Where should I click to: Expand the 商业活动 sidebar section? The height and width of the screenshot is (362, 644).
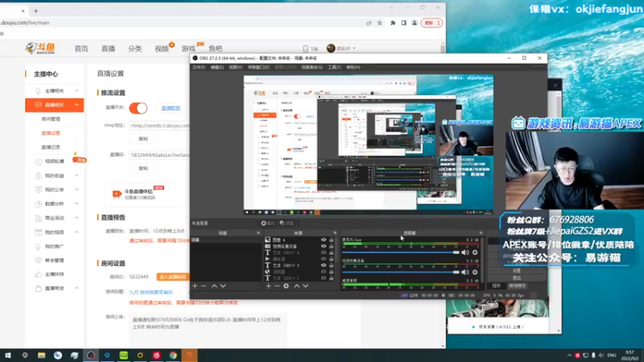tap(76, 218)
